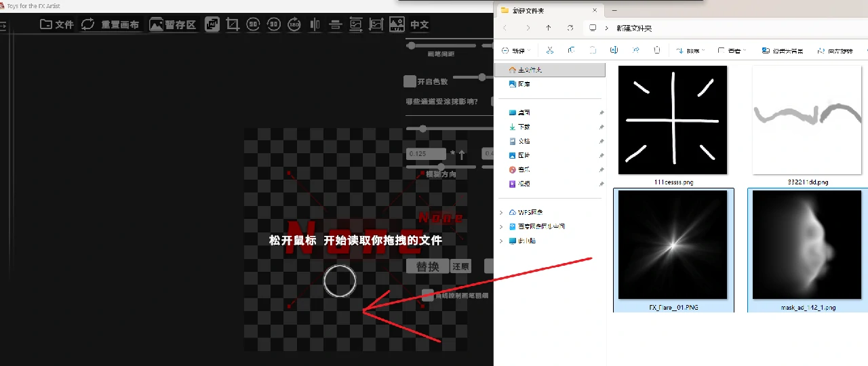868x366 pixels.
Task: Click the rotate 180 degrees icon
Action: tap(294, 24)
